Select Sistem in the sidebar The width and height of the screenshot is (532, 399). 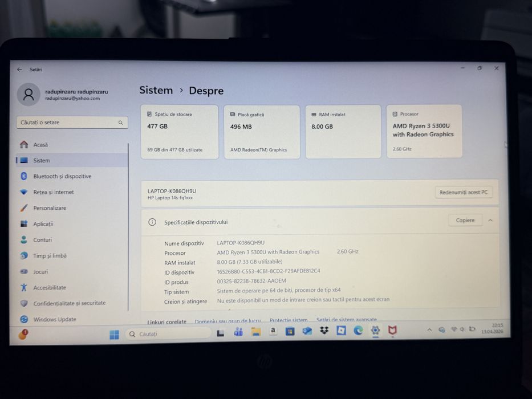[72, 161]
